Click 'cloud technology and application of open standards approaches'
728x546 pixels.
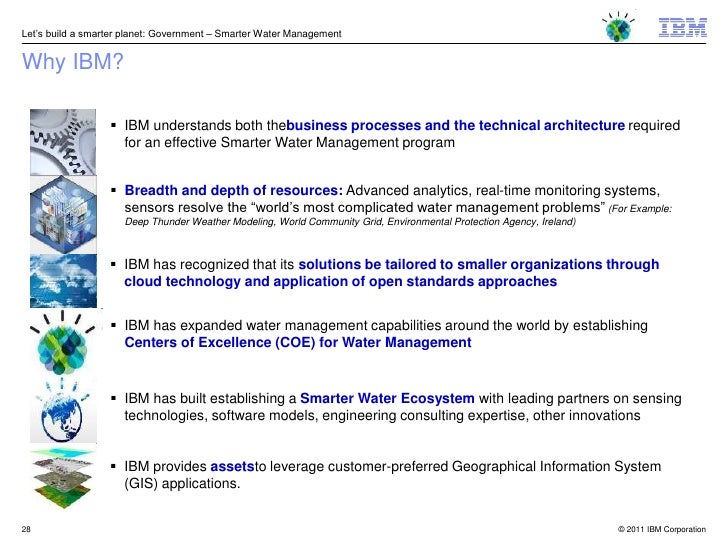[340, 281]
